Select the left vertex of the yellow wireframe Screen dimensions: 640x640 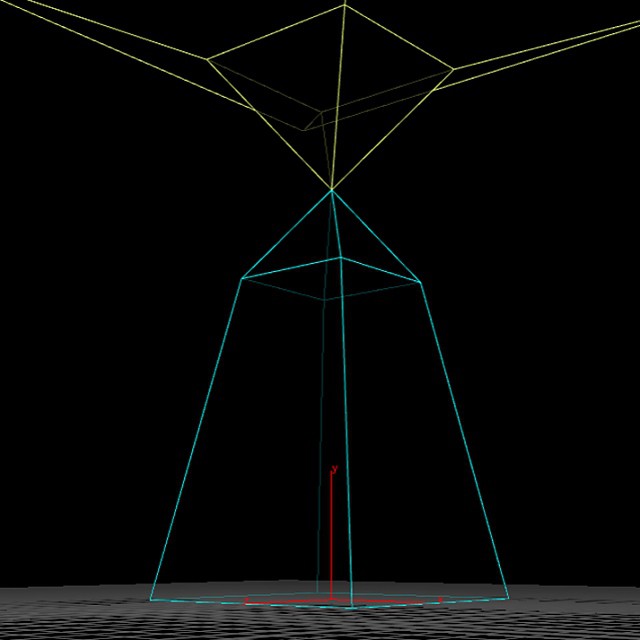[x=208, y=58]
